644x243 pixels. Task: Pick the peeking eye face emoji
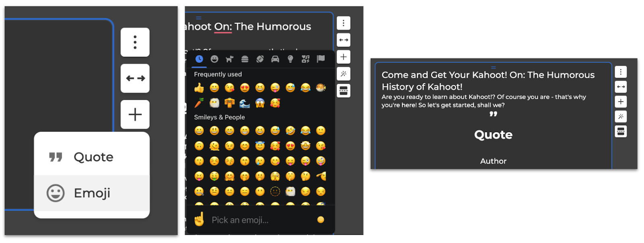(x=275, y=177)
